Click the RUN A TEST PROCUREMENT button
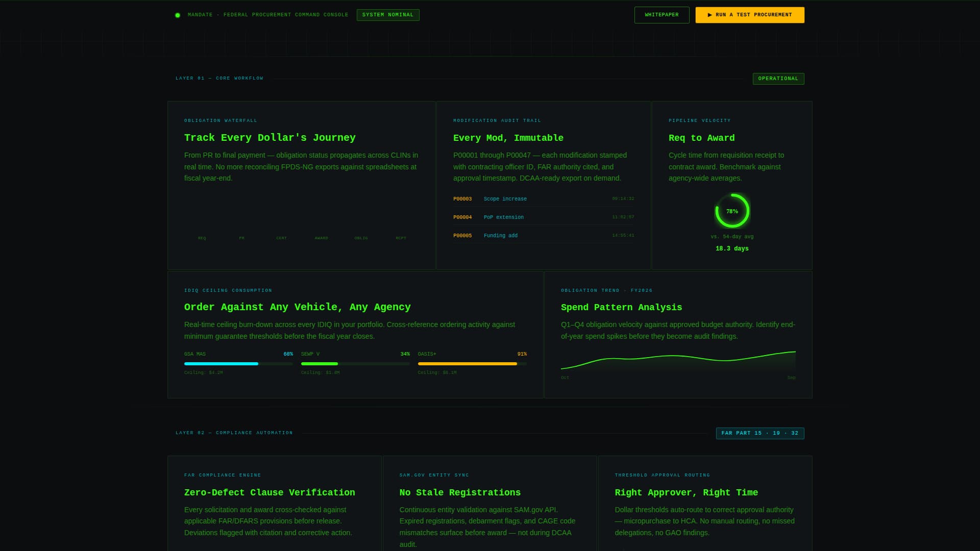 point(749,15)
